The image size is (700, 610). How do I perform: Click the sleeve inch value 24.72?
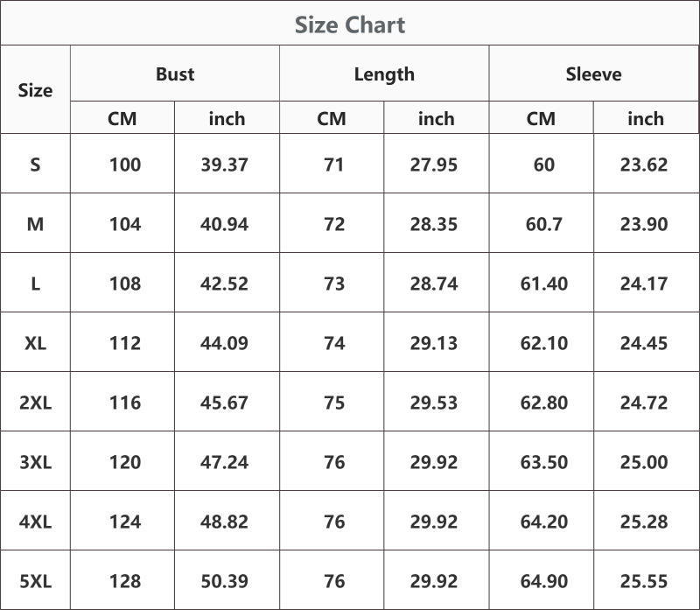[x=644, y=403]
